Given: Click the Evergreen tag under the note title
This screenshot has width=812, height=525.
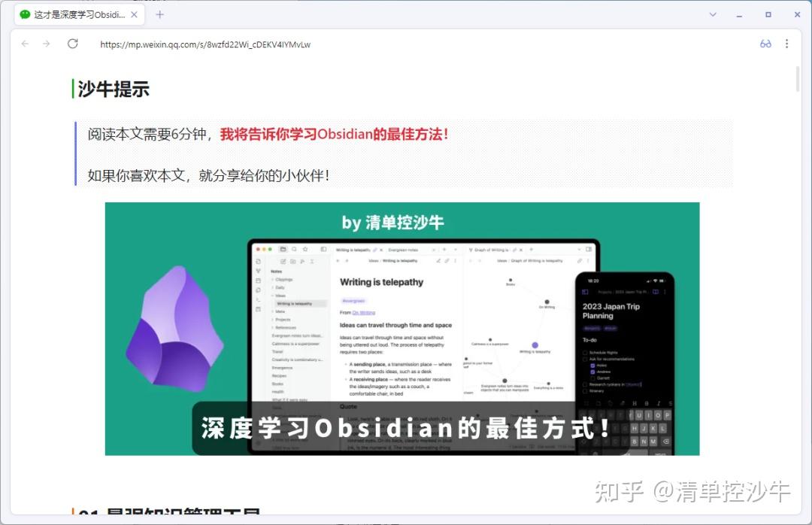Looking at the screenshot, I should (x=354, y=301).
